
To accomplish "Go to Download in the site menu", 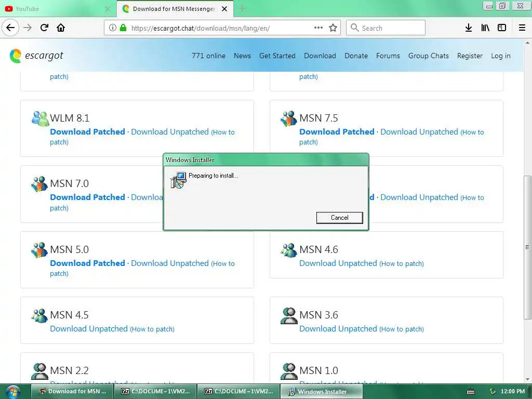I will click(x=320, y=56).
